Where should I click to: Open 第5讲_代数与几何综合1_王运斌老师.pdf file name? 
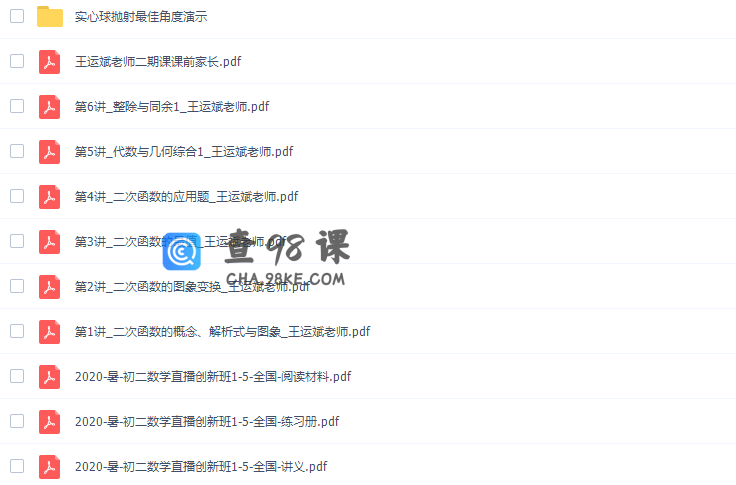[184, 152]
